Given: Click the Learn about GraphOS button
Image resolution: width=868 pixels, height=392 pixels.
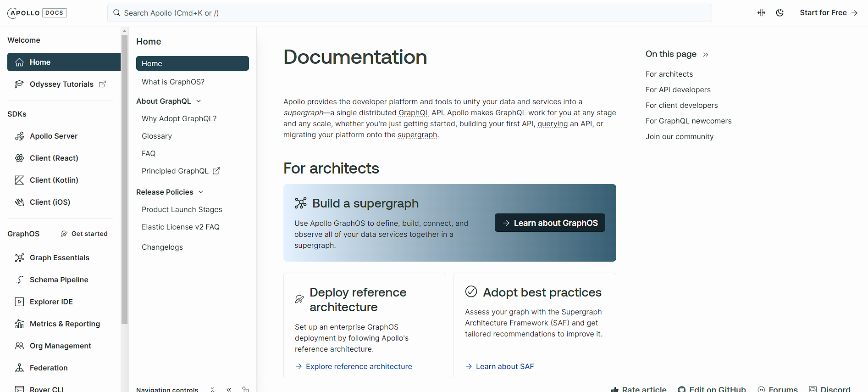Looking at the screenshot, I should click(x=549, y=223).
